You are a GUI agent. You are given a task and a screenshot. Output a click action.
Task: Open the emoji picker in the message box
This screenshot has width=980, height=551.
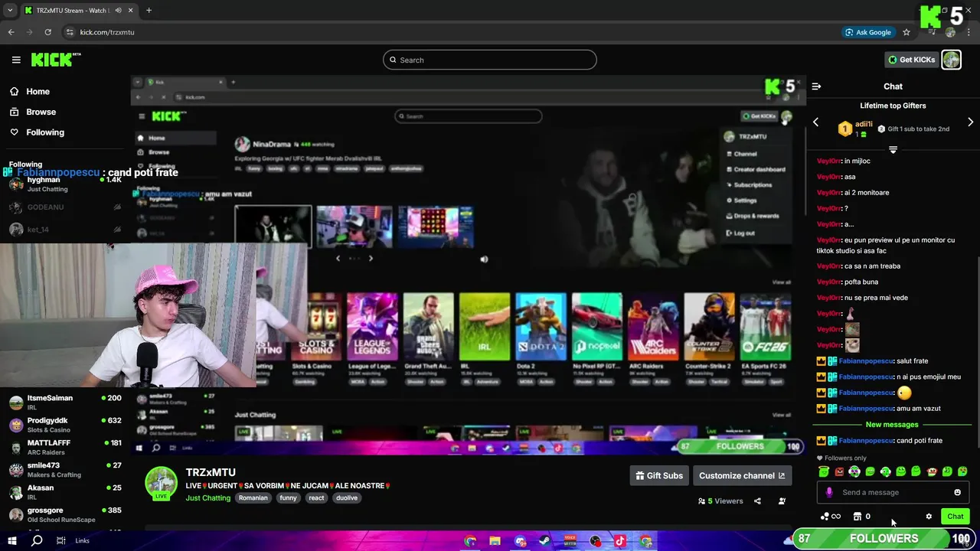point(957,492)
